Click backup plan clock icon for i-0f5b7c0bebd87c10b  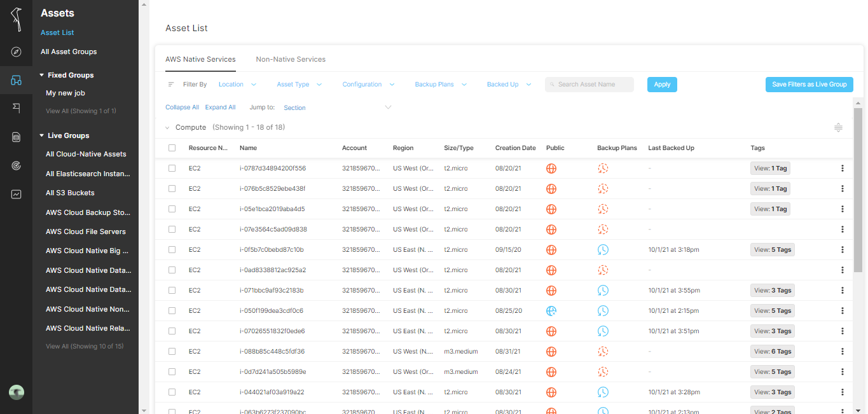(x=603, y=250)
